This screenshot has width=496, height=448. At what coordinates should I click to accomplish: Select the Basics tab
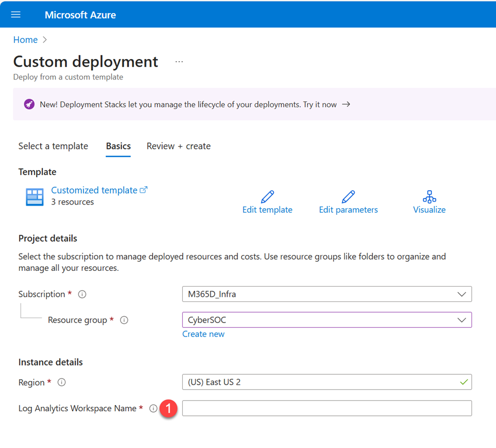pos(118,146)
